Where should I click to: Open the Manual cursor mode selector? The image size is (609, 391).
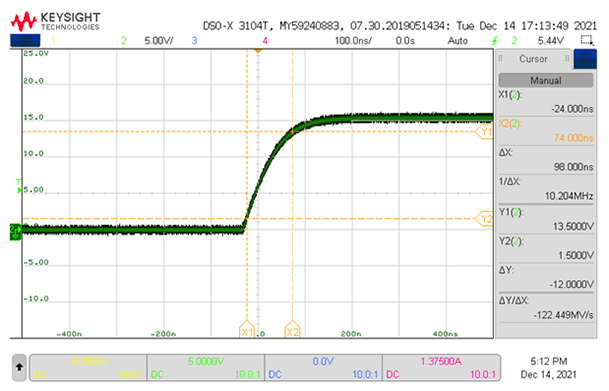(546, 80)
